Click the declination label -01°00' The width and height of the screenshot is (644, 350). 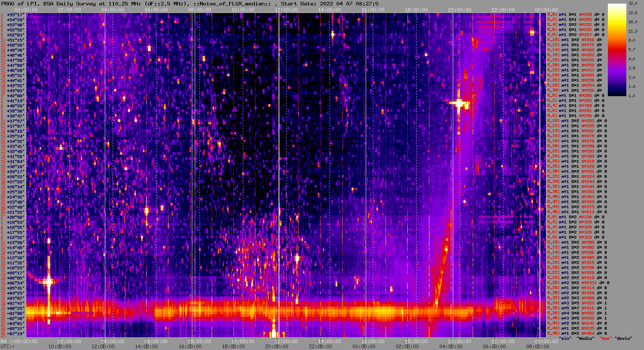coord(15,313)
